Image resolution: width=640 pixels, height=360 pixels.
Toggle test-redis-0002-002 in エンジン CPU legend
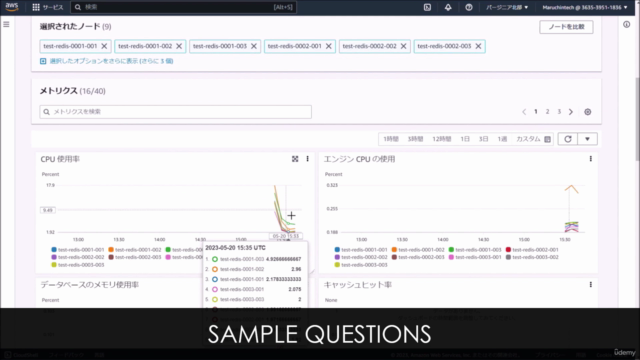point(361,258)
